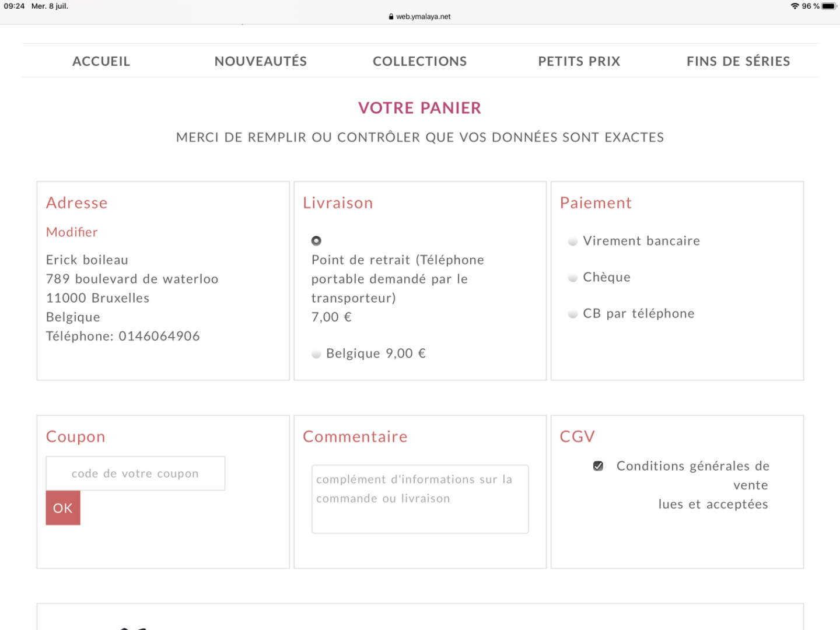Open the NOUVEAUTÉS menu item
This screenshot has height=630, width=840.
coord(261,61)
